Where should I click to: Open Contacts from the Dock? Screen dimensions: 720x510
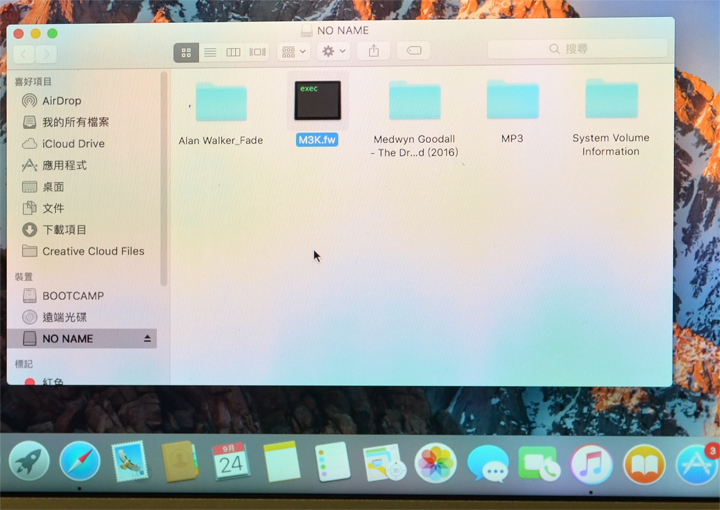180,461
